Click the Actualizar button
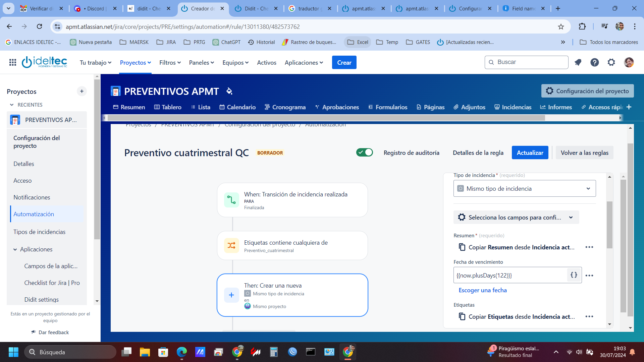The width and height of the screenshot is (644, 362). pos(530,153)
